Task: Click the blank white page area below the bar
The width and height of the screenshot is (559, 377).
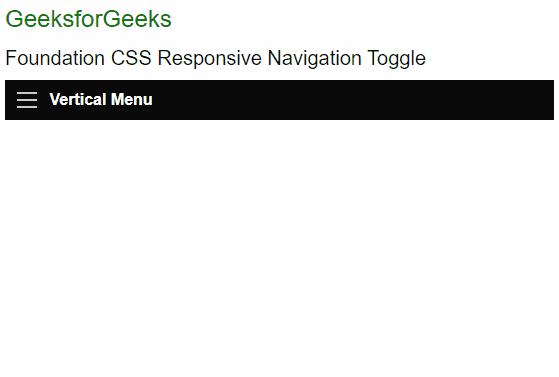Action: [280, 246]
